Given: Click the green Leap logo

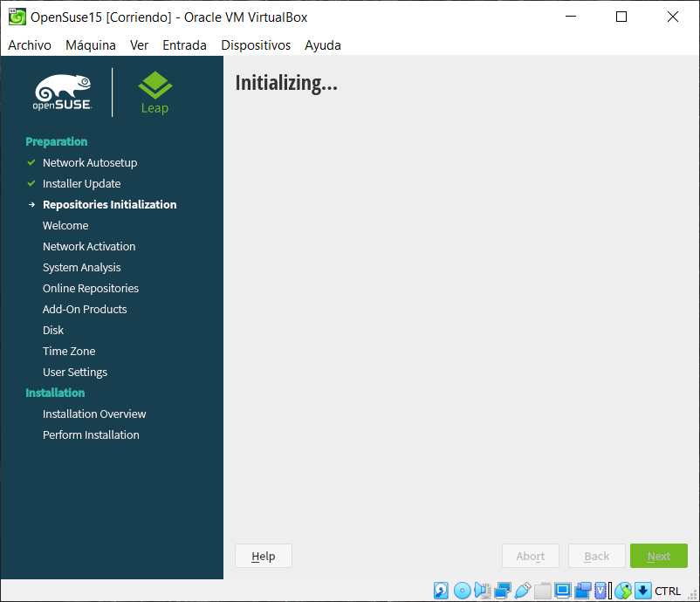Looking at the screenshot, I should [154, 92].
